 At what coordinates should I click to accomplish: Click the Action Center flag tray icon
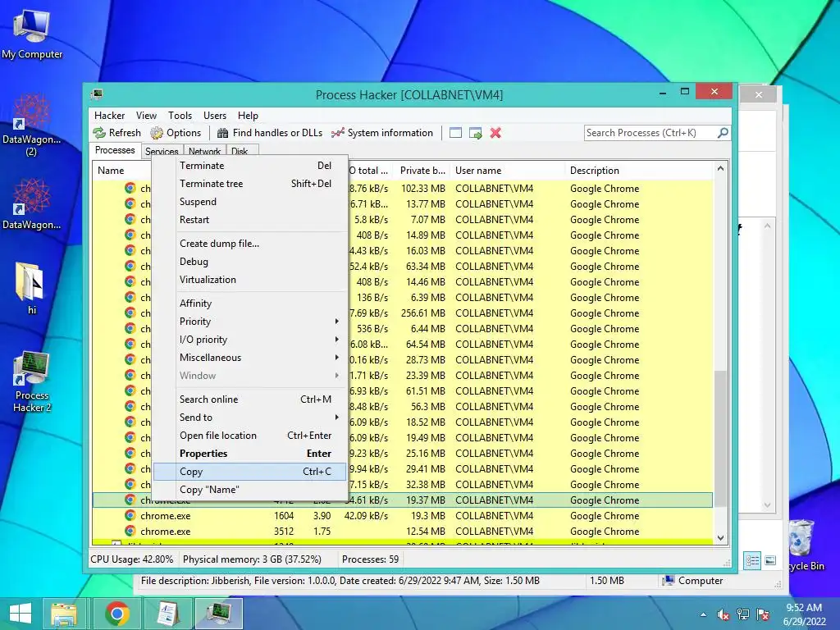763,614
